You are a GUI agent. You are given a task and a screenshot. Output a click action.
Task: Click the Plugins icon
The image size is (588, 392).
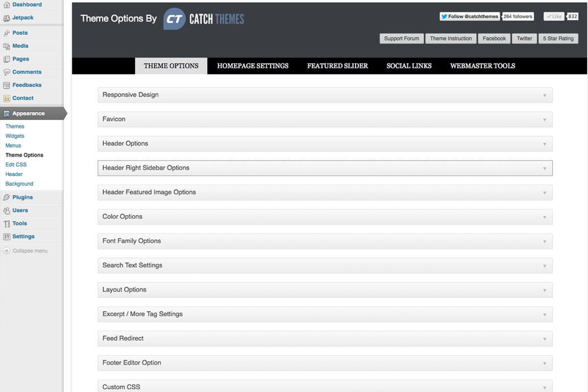7,197
